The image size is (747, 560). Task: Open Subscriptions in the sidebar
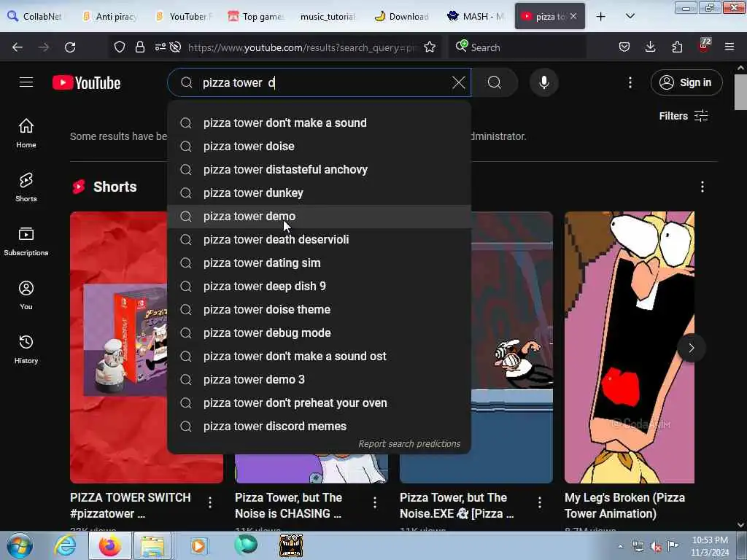click(26, 241)
